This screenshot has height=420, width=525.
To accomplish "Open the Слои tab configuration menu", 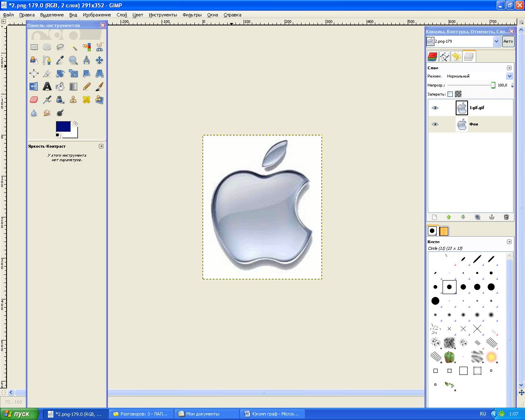I will click(509, 68).
